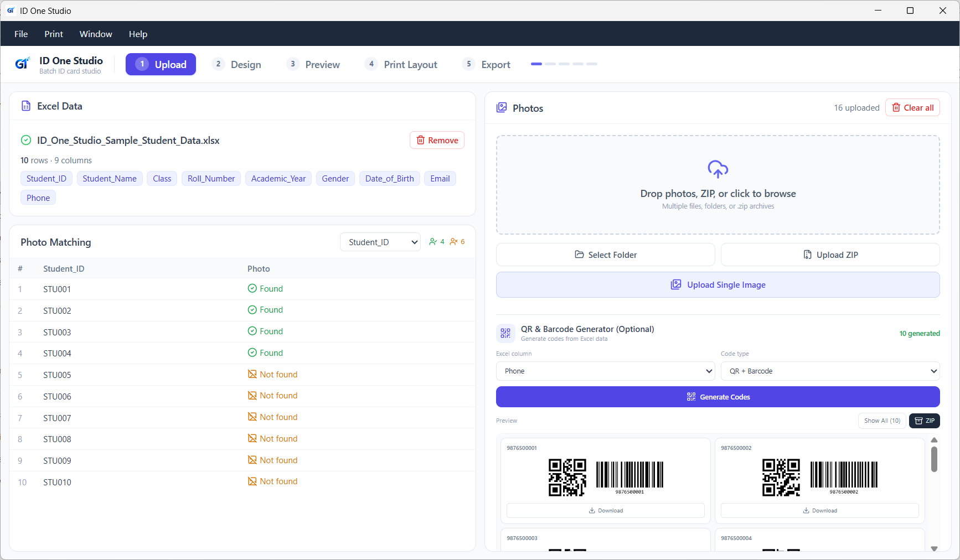Open the Window menu
960x560 pixels.
pyautogui.click(x=96, y=34)
